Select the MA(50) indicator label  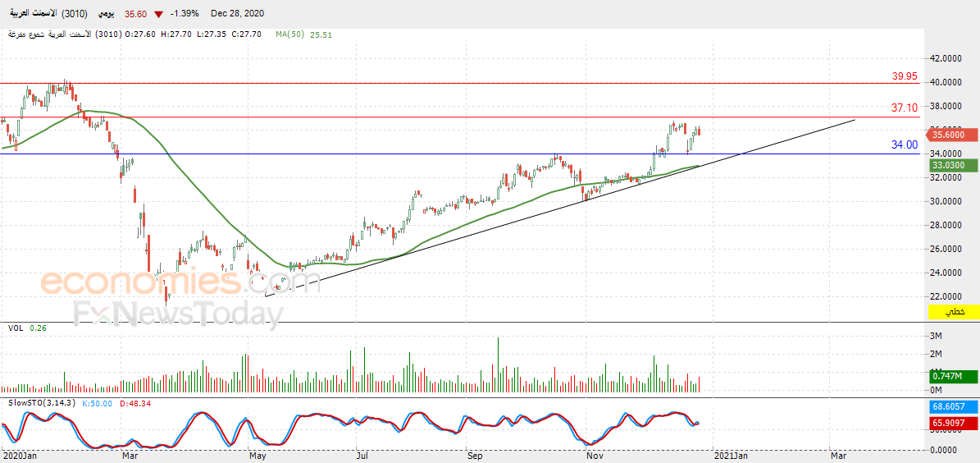click(290, 35)
